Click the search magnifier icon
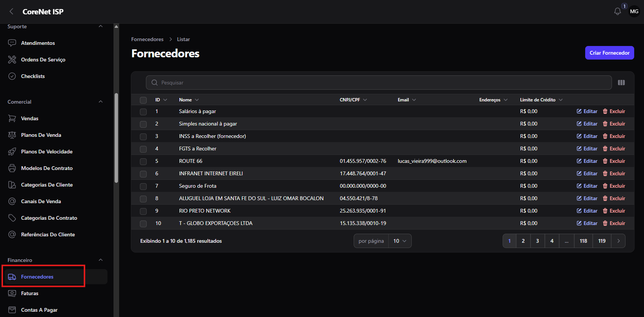The image size is (644, 317). 155,83
